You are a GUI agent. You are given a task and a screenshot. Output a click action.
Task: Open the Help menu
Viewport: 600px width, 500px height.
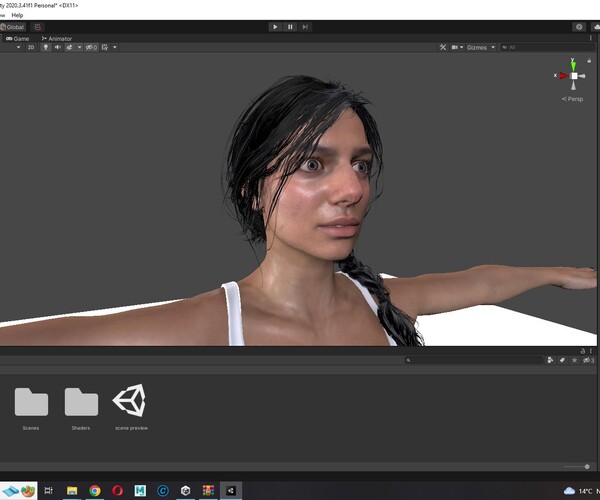(x=17, y=15)
